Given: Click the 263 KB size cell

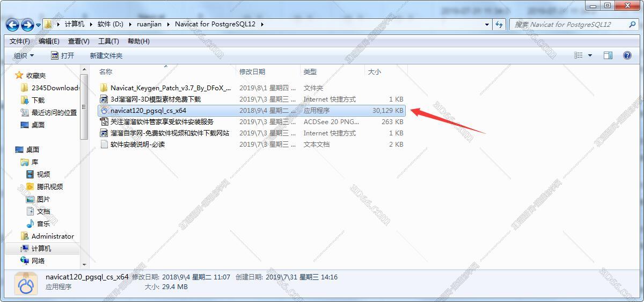Looking at the screenshot, I should click(x=392, y=121).
